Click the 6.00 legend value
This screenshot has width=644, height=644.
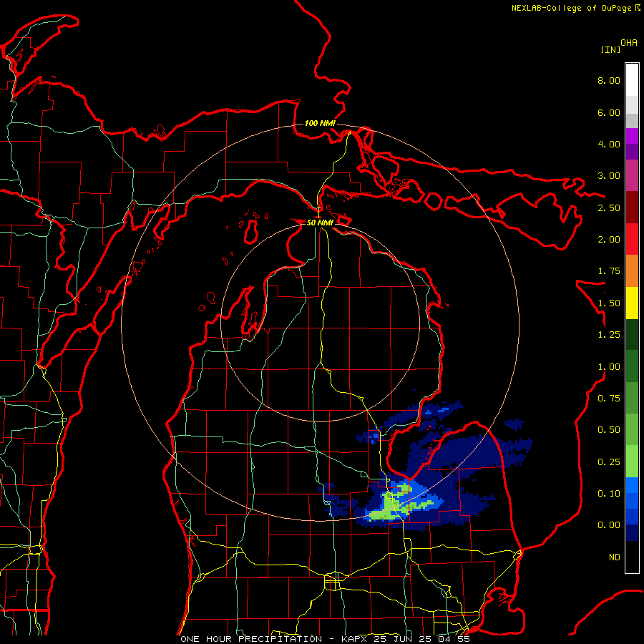pyautogui.click(x=609, y=112)
